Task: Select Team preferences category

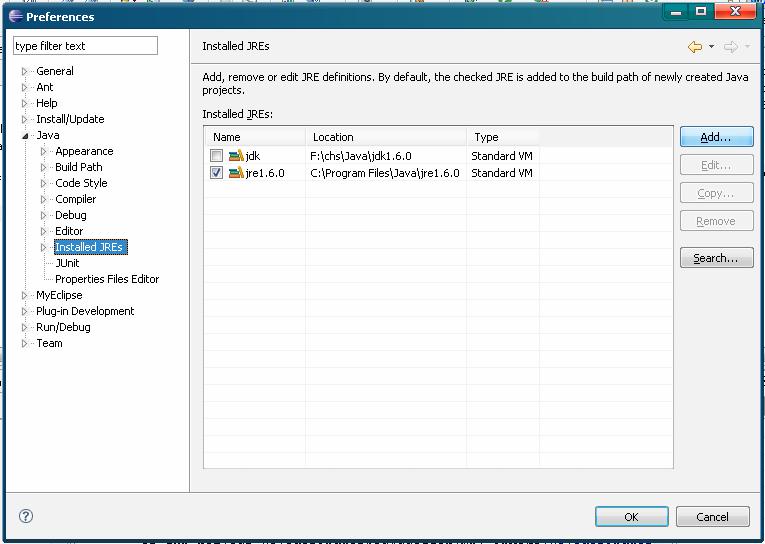Action: (x=49, y=343)
